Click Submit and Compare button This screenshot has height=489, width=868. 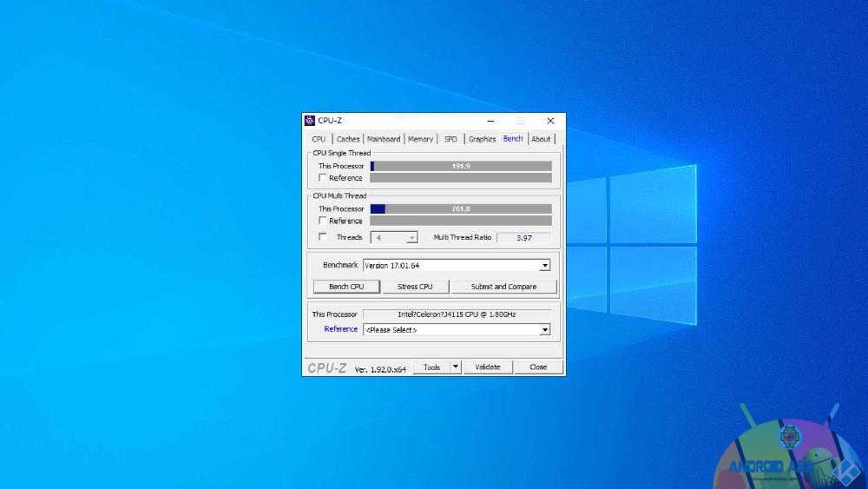pyautogui.click(x=503, y=287)
